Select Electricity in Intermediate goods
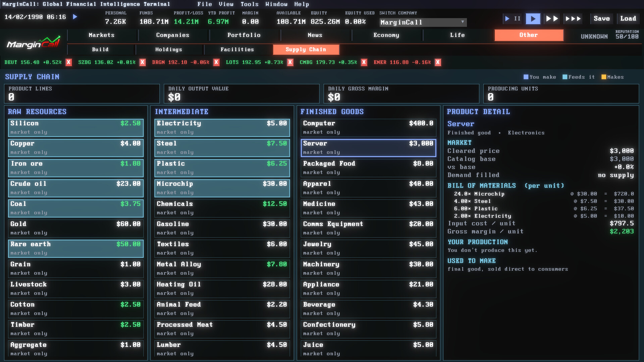Viewport: 644px width, 362px height. pyautogui.click(x=222, y=128)
